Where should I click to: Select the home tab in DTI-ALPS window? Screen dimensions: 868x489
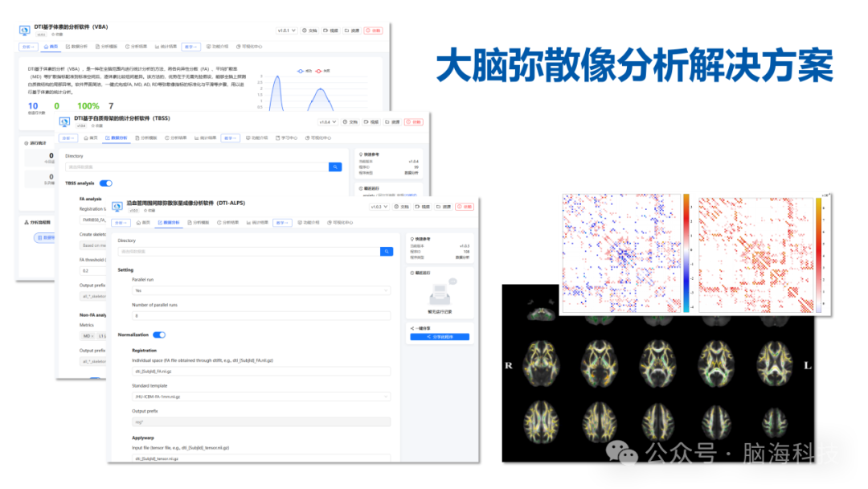click(143, 223)
